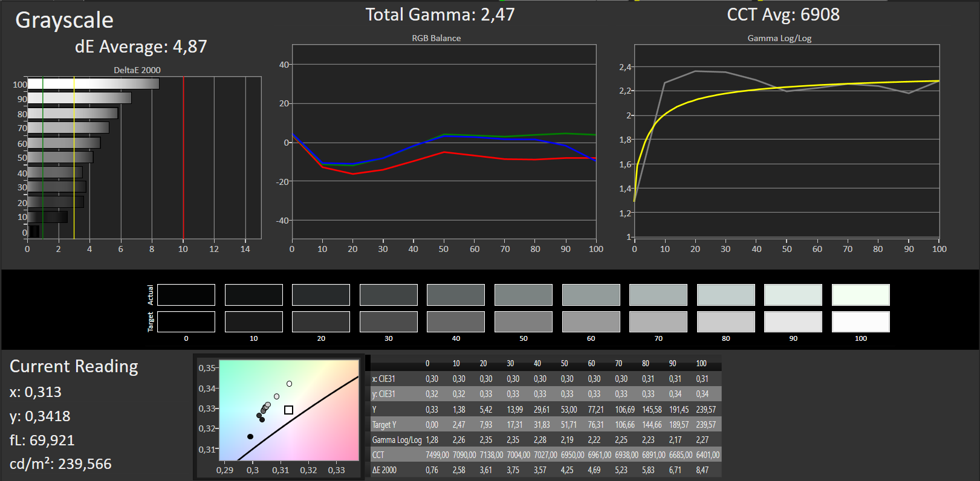Pick the Target swatch for level 80
The width and height of the screenshot is (980, 481).
click(726, 321)
